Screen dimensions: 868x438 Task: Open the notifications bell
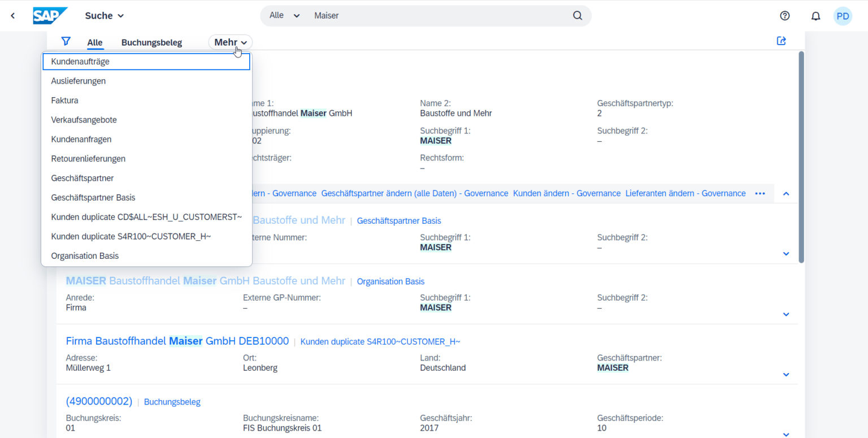click(x=815, y=16)
